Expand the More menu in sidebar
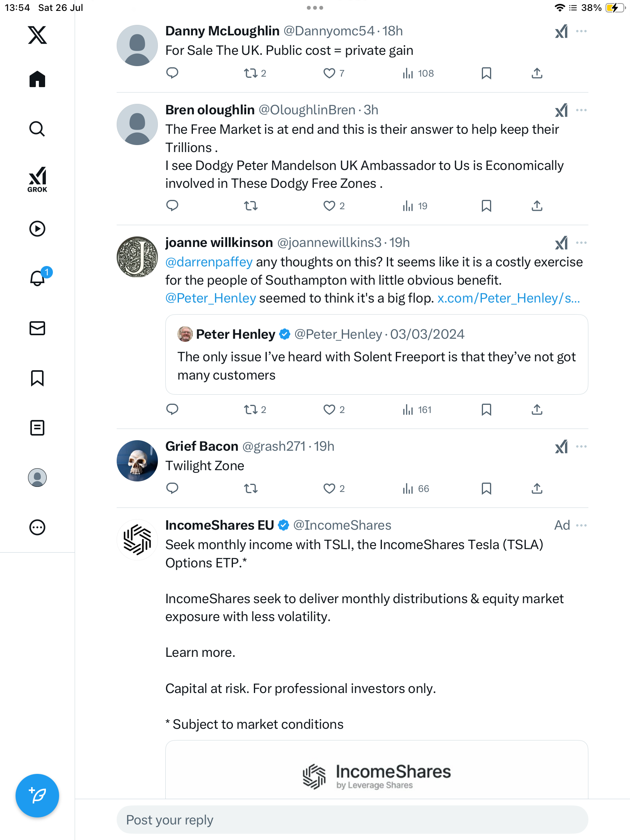 (x=37, y=527)
